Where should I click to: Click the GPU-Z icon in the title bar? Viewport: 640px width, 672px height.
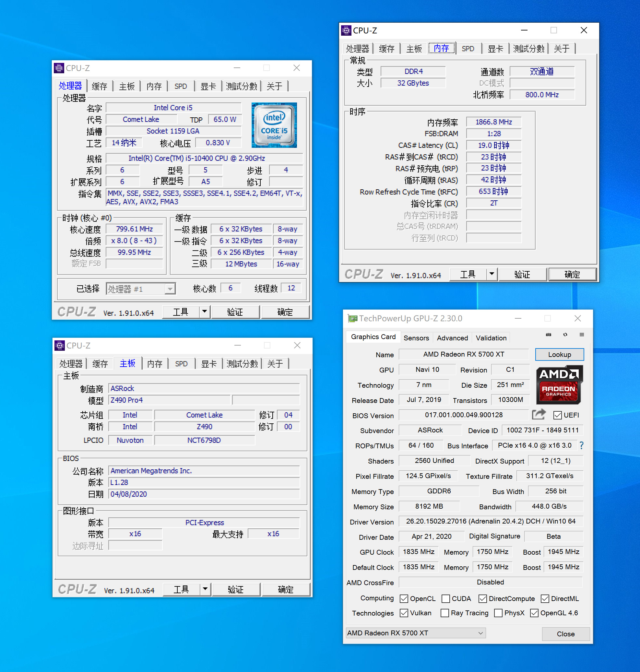352,318
